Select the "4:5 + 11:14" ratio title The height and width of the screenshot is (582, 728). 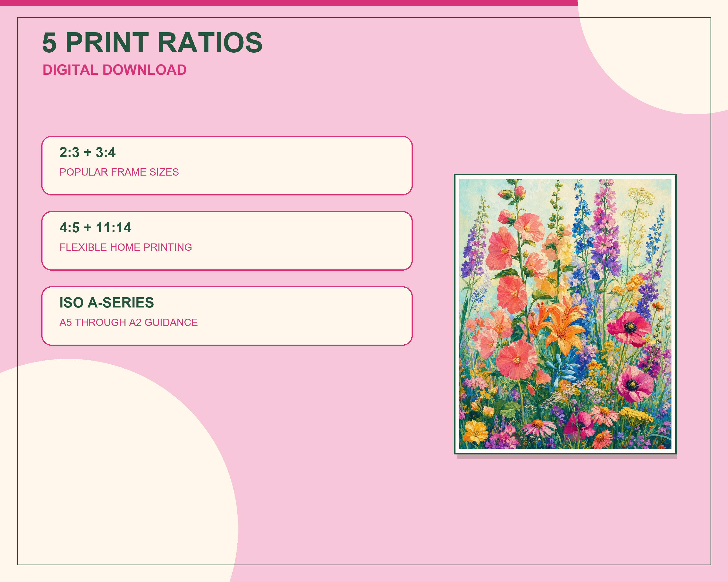[95, 228]
